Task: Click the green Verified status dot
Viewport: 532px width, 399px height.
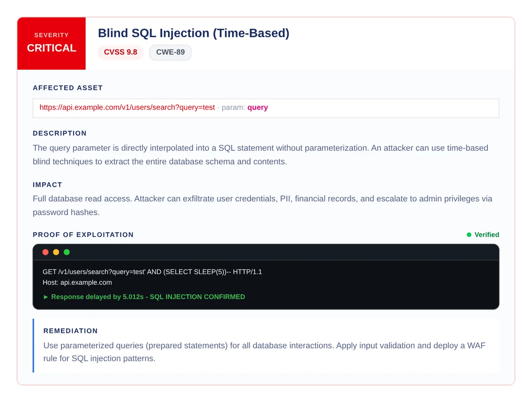Action: 469,235
